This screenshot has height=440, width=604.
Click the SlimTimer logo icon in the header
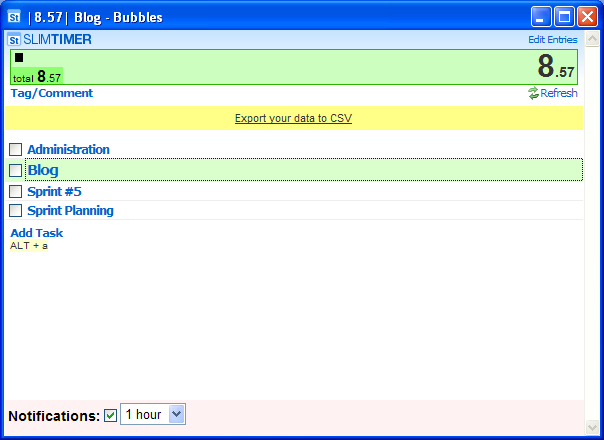pyautogui.click(x=14, y=40)
